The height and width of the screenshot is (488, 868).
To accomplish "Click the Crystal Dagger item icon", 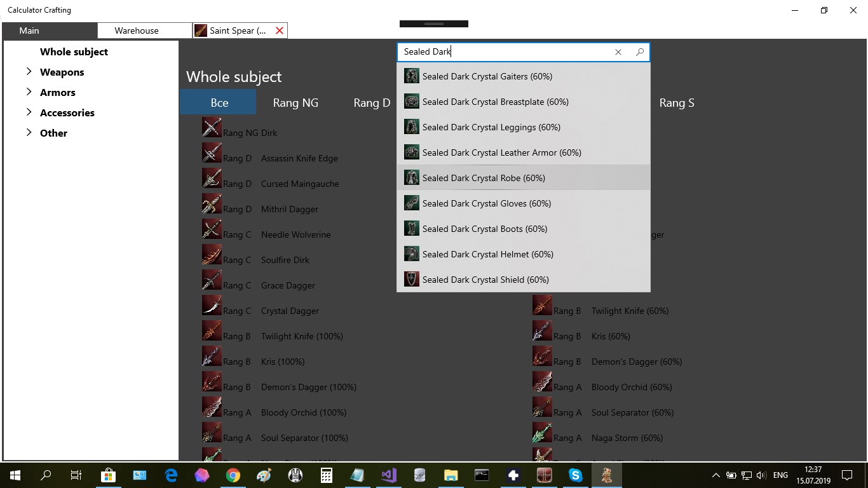I will tap(212, 305).
